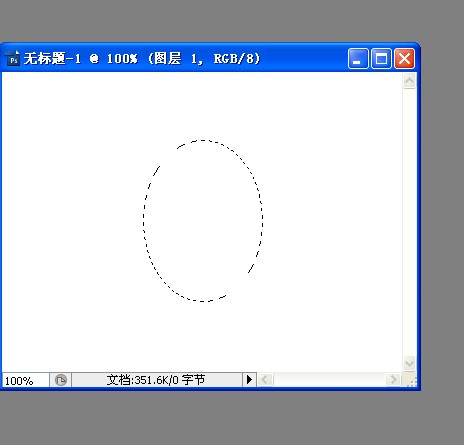Click the resize grip at window corner
The width and height of the screenshot is (464, 445).
coord(411,381)
